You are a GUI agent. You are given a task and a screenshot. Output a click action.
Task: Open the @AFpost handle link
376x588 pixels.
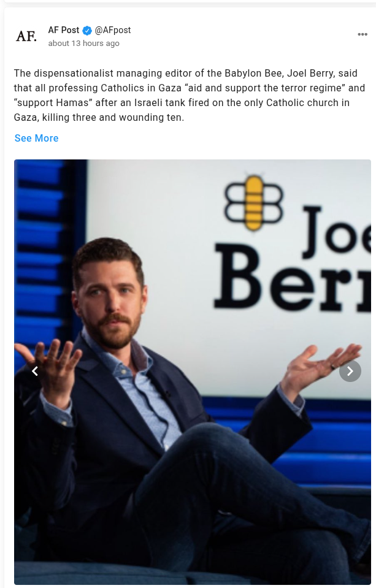click(x=113, y=30)
